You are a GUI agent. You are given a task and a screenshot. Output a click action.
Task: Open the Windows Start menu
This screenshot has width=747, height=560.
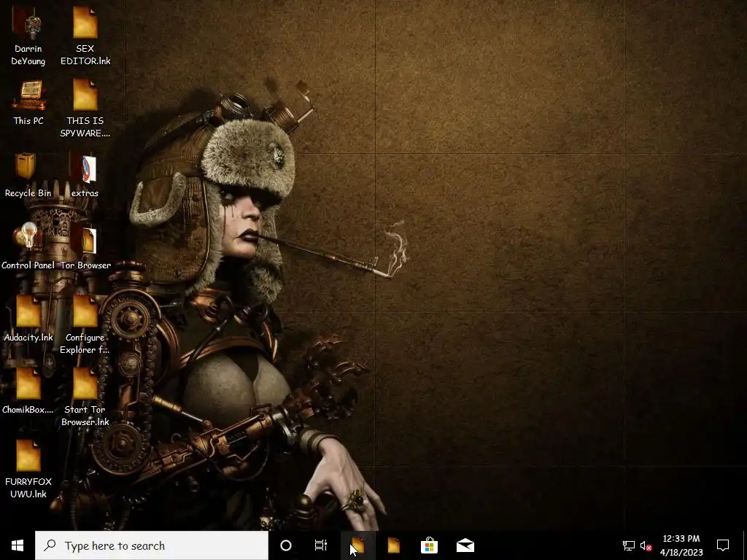pos(18,545)
